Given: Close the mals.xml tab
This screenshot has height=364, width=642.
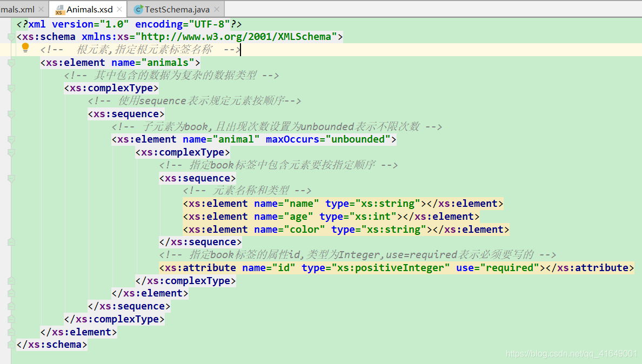Looking at the screenshot, I should point(41,9).
